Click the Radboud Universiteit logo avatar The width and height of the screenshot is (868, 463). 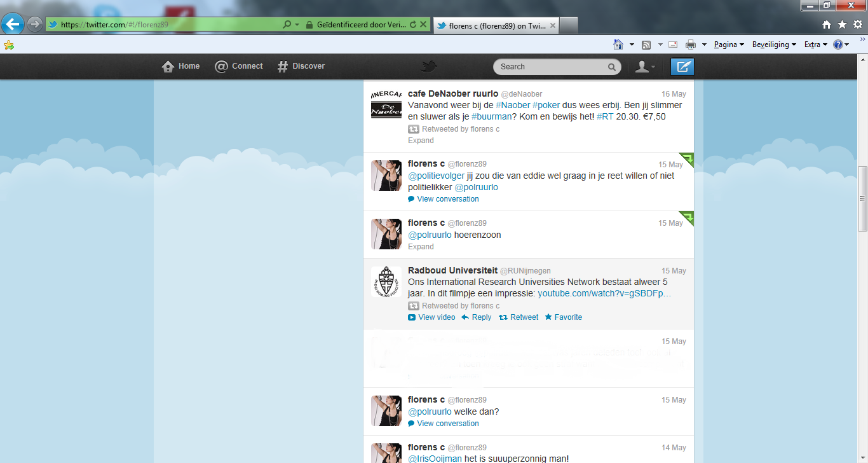click(x=386, y=281)
